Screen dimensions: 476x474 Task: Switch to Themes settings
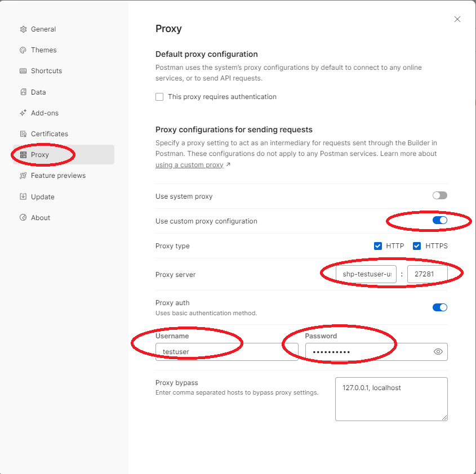click(64, 50)
